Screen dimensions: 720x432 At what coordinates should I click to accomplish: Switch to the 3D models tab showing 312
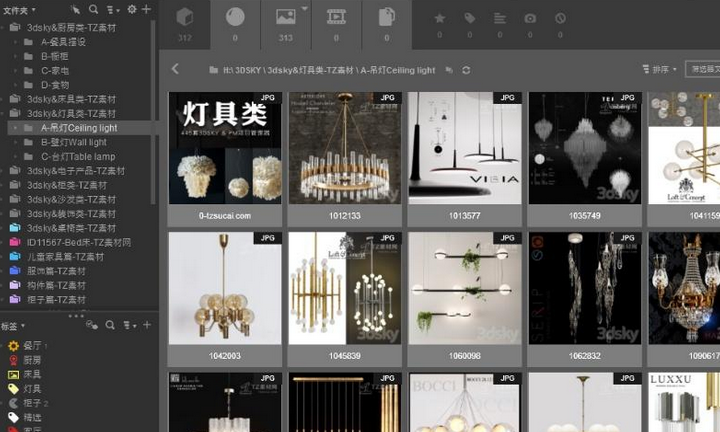point(185,25)
